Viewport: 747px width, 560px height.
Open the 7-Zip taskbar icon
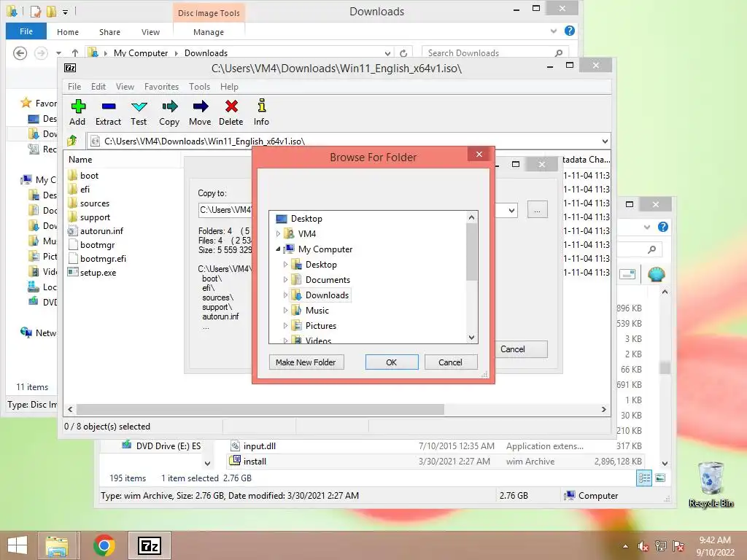(x=149, y=545)
